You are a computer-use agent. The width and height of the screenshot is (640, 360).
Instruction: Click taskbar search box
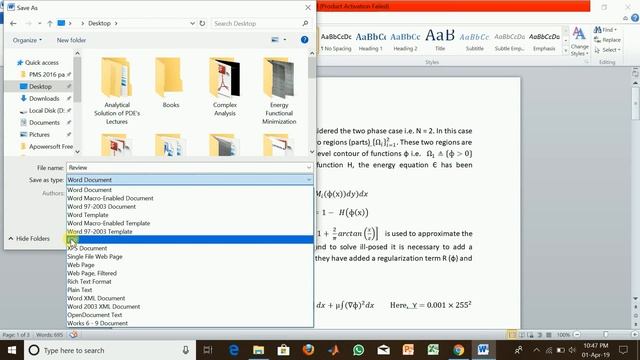110,350
